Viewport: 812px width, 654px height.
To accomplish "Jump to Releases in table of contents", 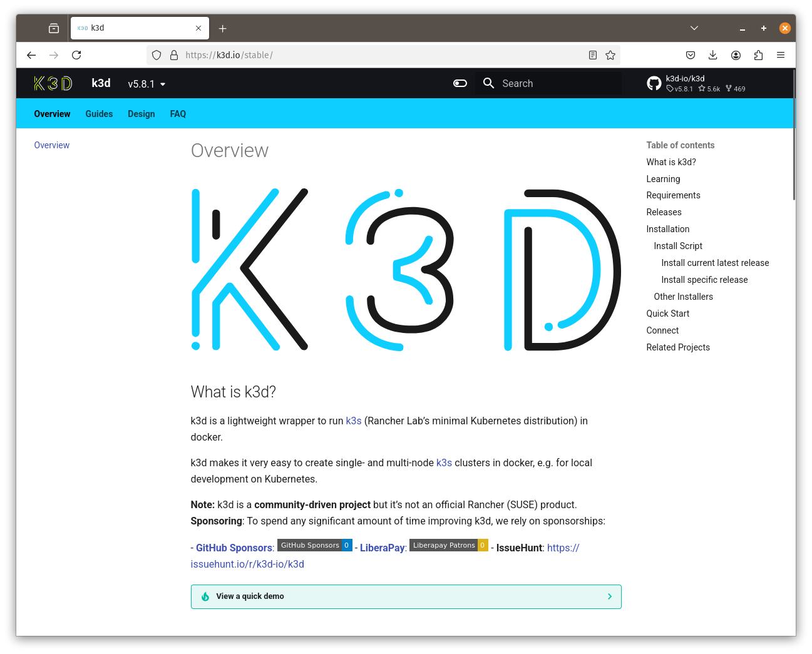I will [x=664, y=212].
